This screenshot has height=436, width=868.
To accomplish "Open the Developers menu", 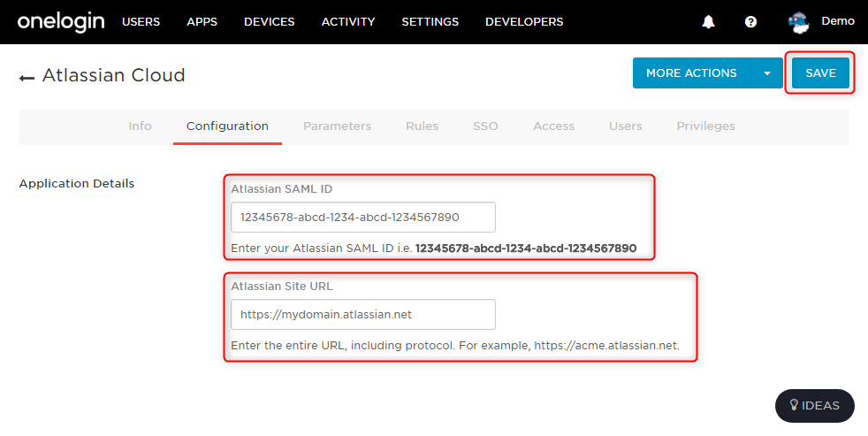I will [x=524, y=22].
